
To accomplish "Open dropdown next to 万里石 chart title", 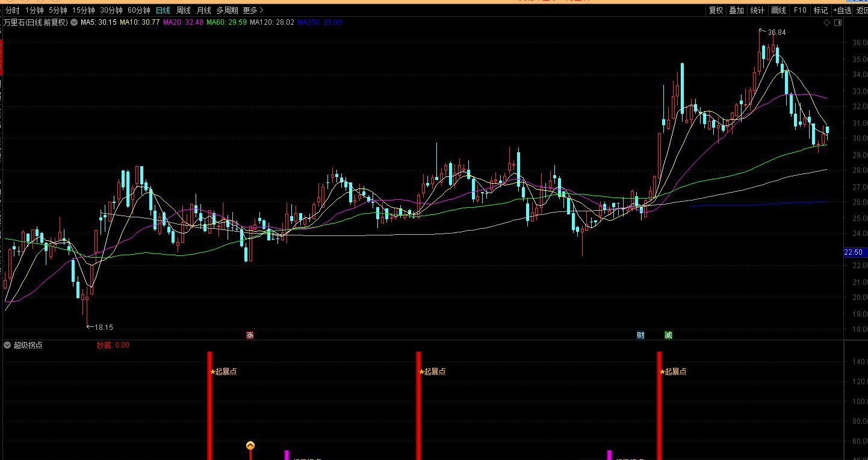I will pyautogui.click(x=74, y=22).
